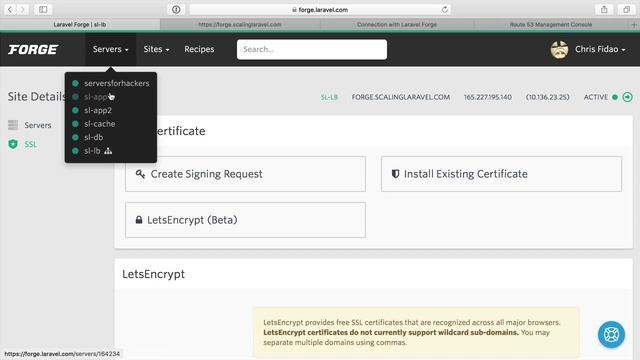
Task: Click the green status dot beside sl-cache
Action: (x=75, y=124)
